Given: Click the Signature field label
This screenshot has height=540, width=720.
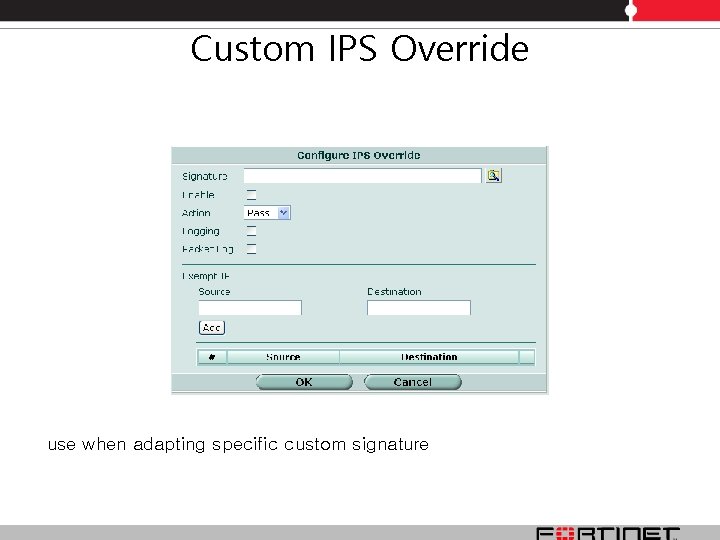Looking at the screenshot, I should click(205, 176).
